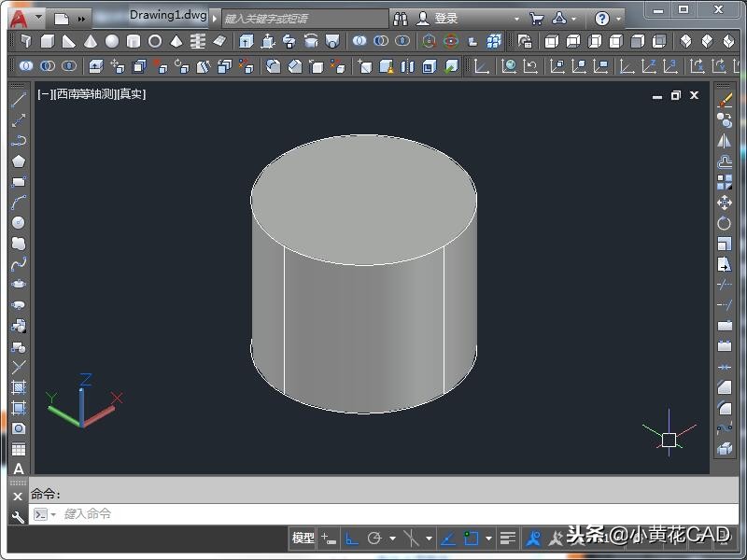This screenshot has height=560, width=747.
Task: Toggle Ortho mode in status bar
Action: point(351,539)
